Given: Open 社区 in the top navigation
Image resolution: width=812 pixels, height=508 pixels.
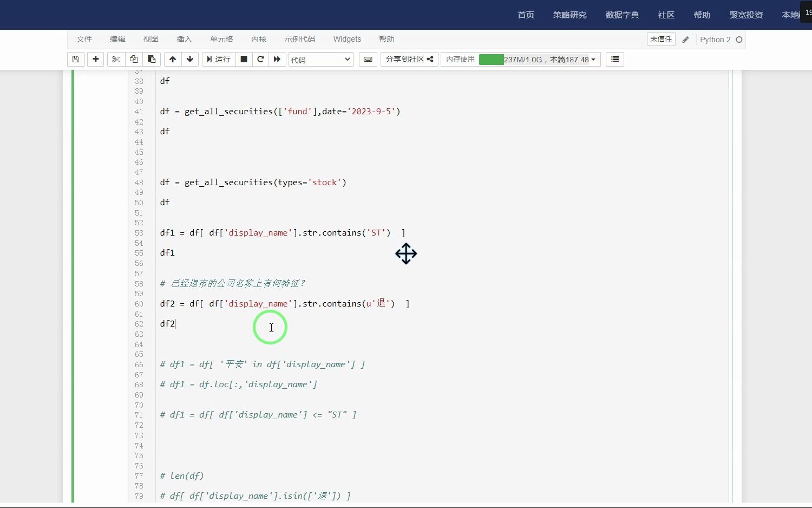Looking at the screenshot, I should coord(666,15).
